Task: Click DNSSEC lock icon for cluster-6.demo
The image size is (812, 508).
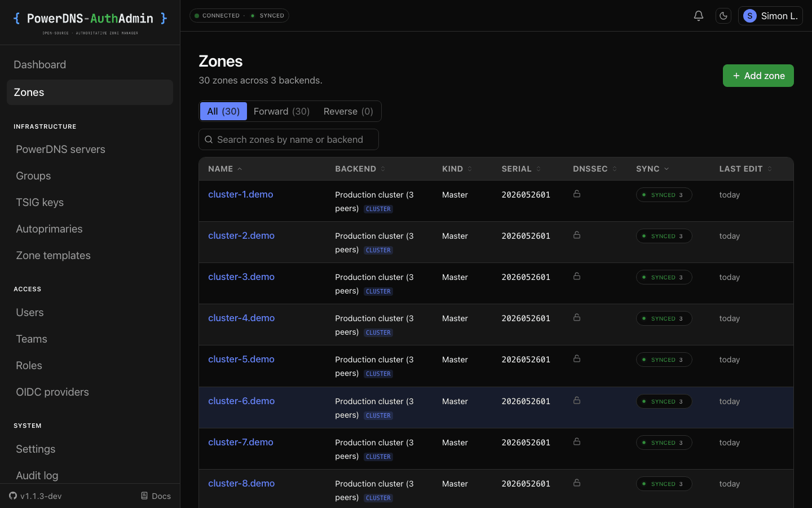Action: (x=577, y=400)
